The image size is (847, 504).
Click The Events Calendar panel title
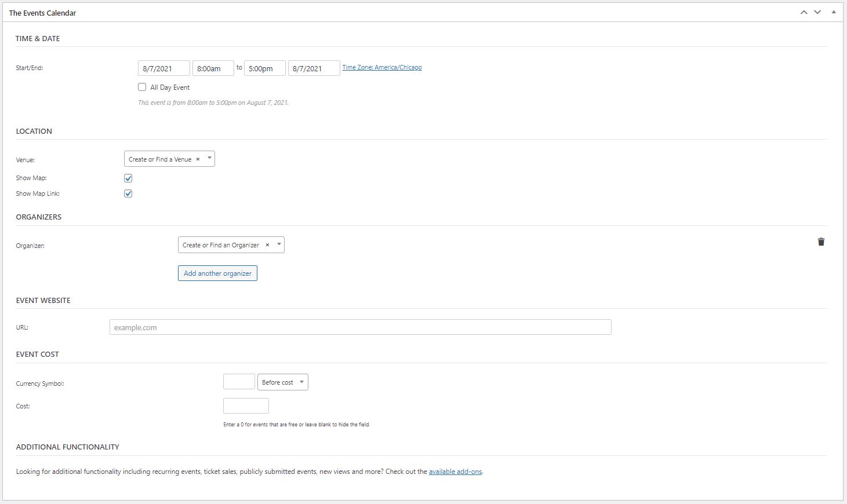(x=42, y=13)
